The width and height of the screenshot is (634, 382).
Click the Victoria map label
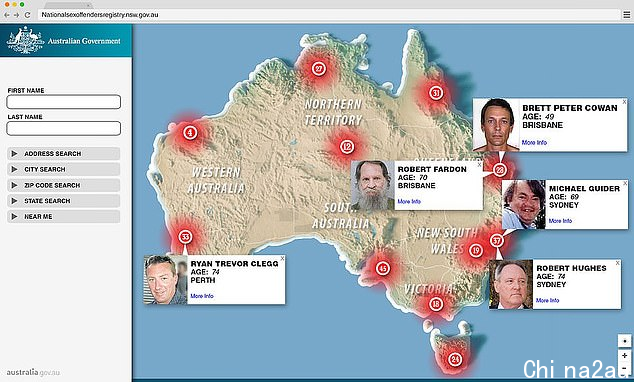pos(429,289)
